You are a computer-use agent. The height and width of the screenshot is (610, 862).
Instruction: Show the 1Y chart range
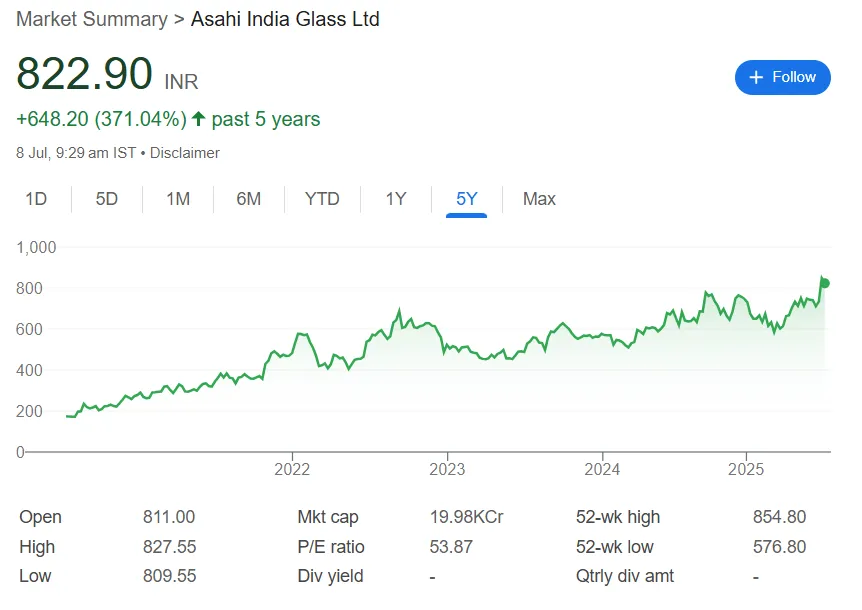(396, 199)
